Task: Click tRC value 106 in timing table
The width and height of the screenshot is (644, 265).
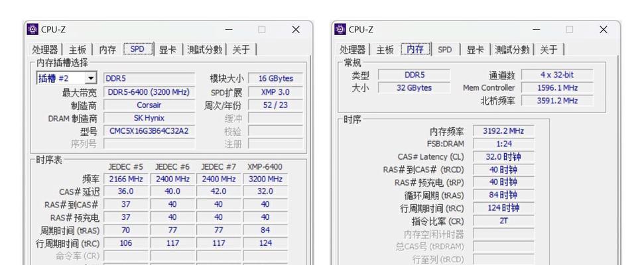Action: 125,243
